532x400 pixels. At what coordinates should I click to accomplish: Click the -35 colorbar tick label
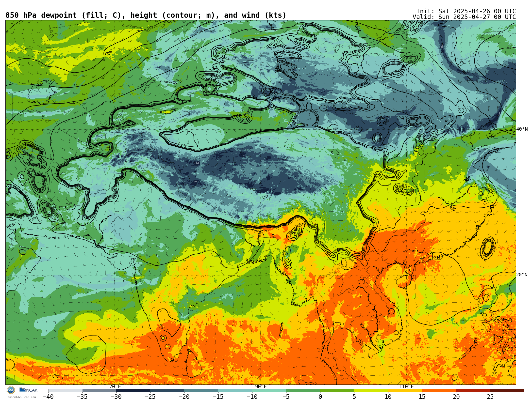click(82, 397)
